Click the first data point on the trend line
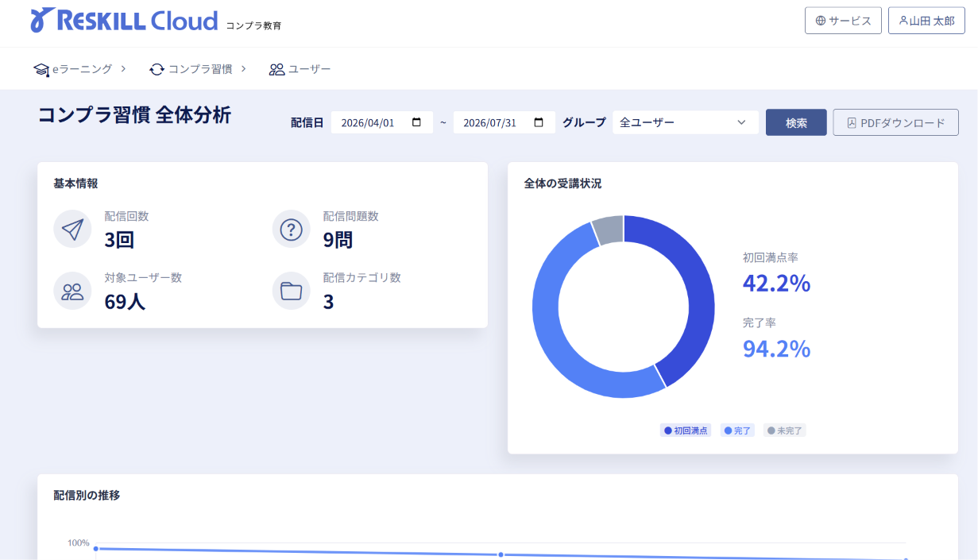The height and width of the screenshot is (560, 978). (96, 549)
